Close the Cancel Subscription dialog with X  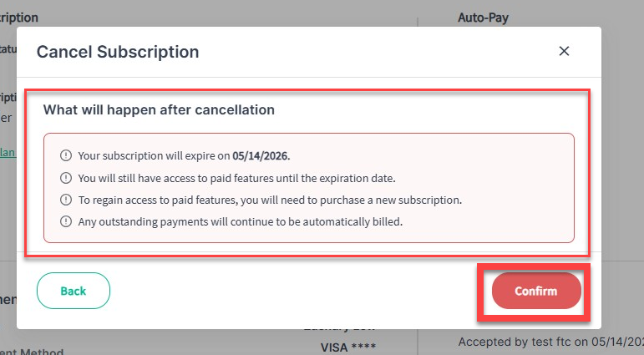tap(564, 51)
